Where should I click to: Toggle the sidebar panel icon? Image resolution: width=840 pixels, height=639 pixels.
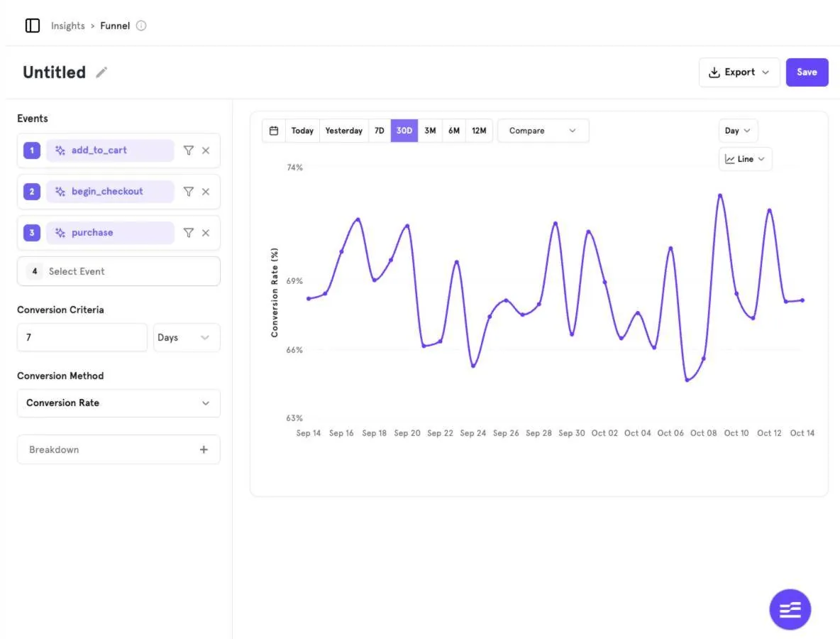click(33, 25)
